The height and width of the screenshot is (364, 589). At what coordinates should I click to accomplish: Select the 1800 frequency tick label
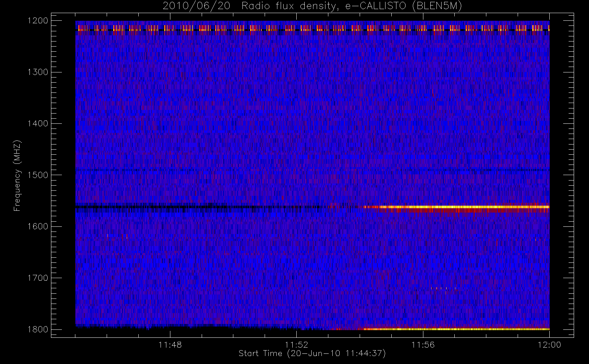click(38, 329)
